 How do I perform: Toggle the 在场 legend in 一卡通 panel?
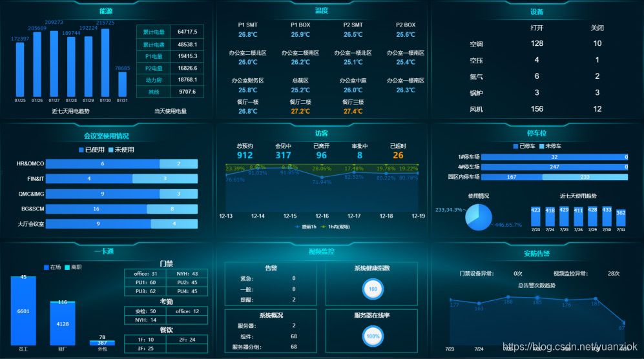pyautogui.click(x=52, y=267)
